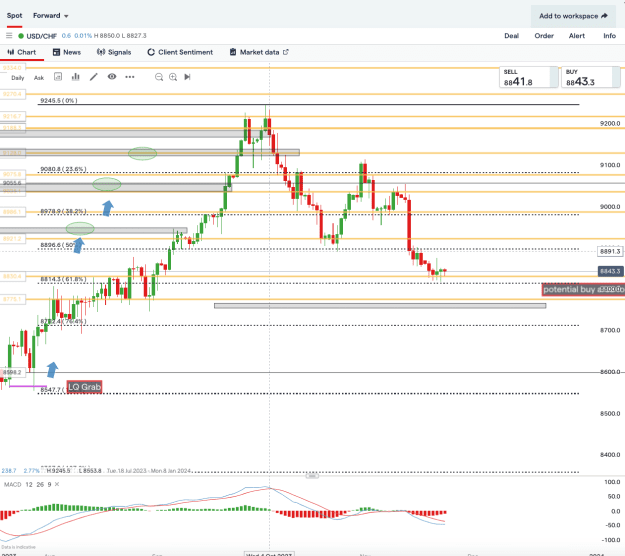This screenshot has width=625, height=556.
Task: Click the USD/CHF market name
Action: [41, 36]
